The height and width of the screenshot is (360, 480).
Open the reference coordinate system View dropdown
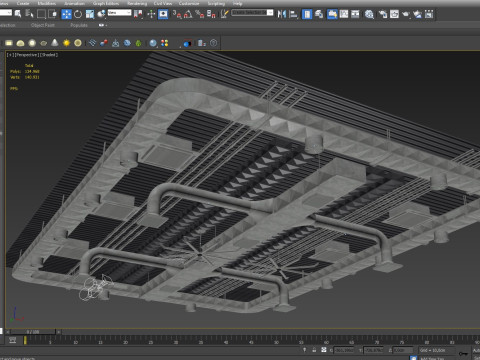tap(119, 13)
